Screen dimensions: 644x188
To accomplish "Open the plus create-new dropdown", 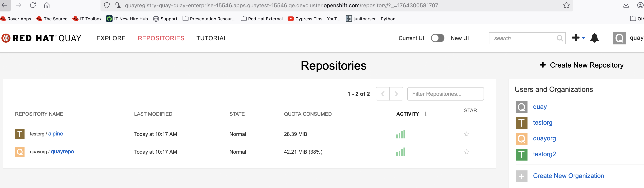I will [x=578, y=38].
